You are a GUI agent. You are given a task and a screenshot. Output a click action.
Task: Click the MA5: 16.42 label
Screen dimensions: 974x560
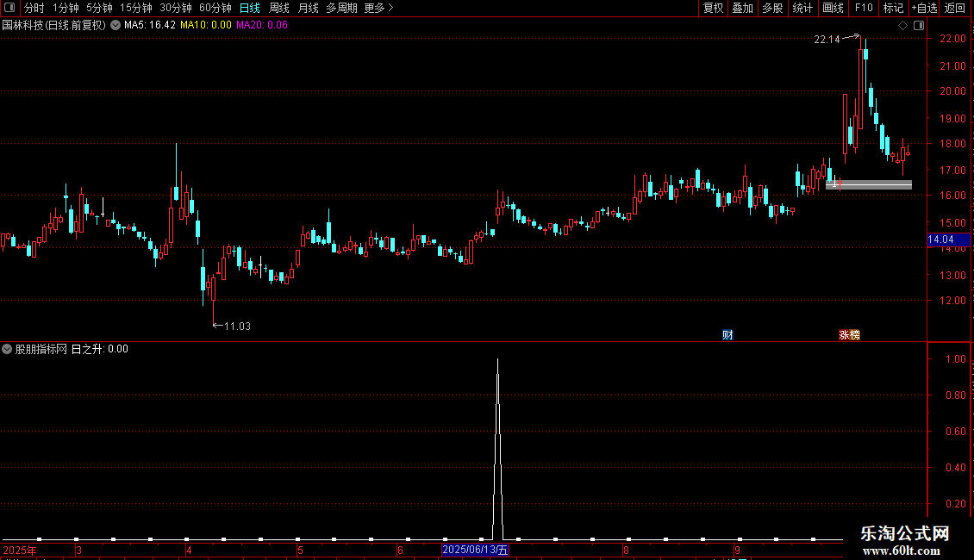(x=150, y=25)
